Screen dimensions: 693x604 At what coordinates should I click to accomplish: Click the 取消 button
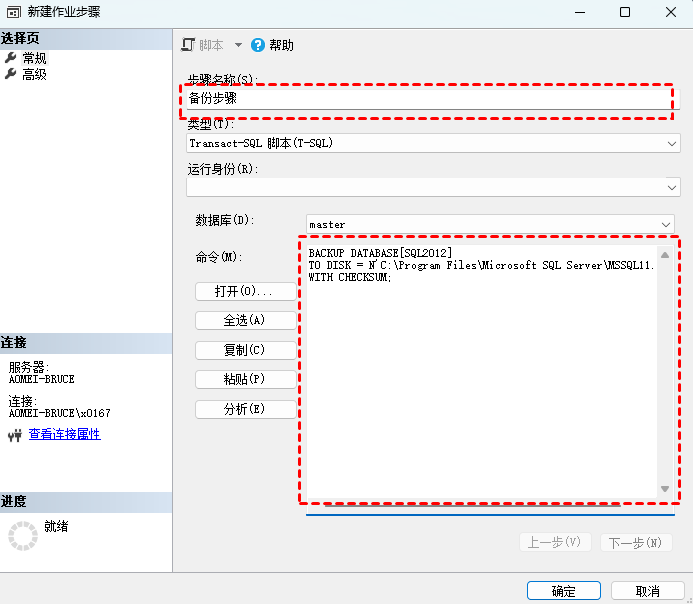click(647, 591)
